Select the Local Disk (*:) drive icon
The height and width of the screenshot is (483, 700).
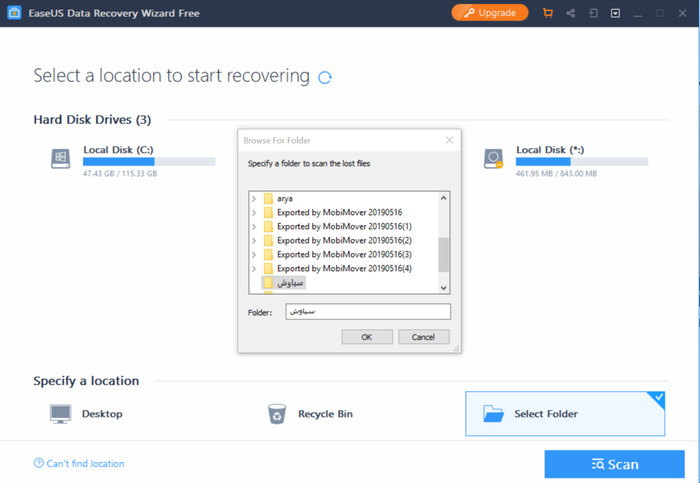[x=493, y=159]
